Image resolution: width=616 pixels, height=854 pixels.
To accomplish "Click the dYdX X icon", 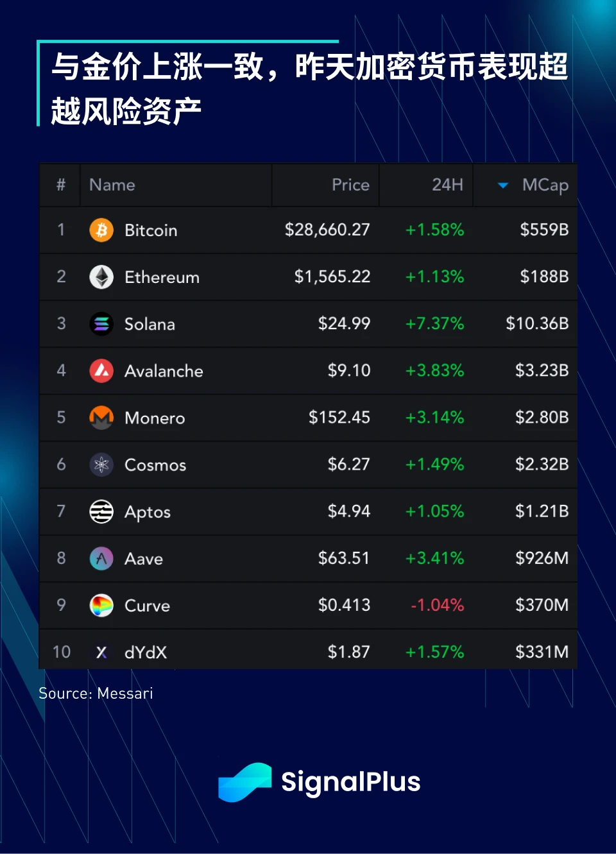I will [101, 652].
